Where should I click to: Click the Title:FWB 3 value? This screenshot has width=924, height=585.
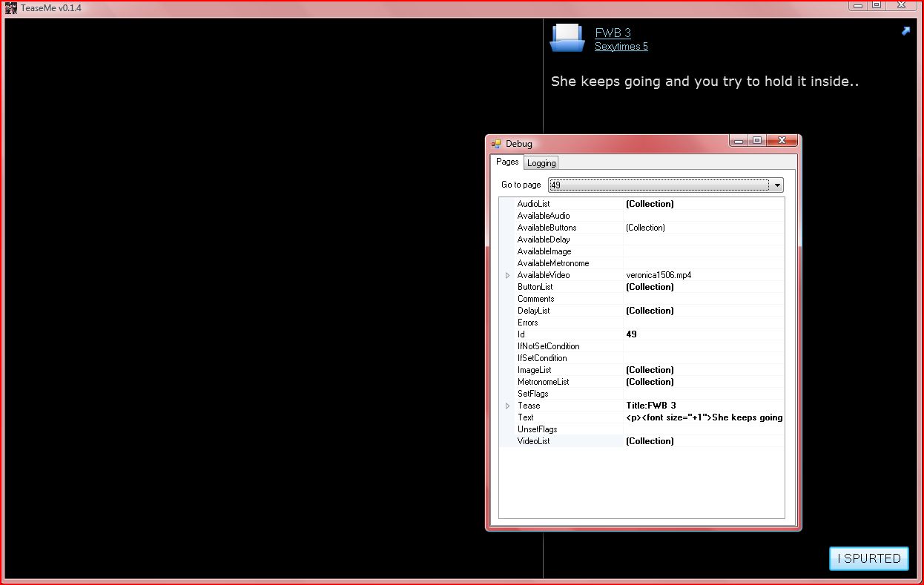tap(651, 406)
